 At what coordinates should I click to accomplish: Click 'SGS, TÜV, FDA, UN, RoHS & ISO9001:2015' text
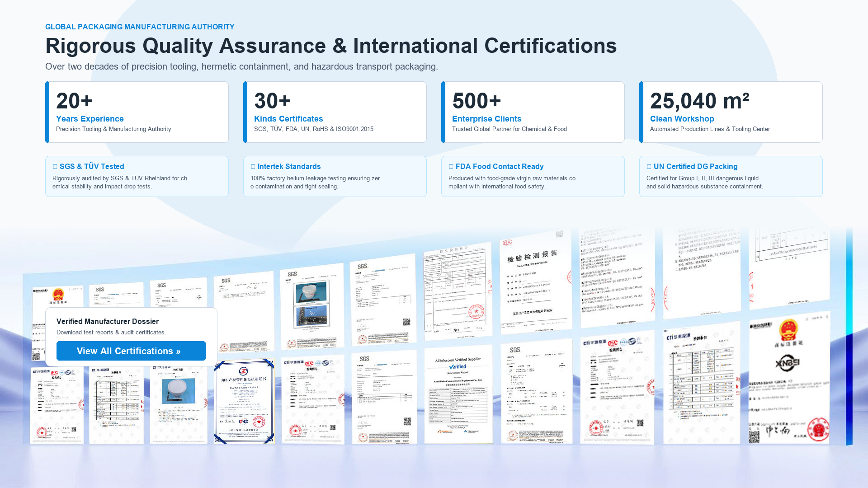(314, 129)
